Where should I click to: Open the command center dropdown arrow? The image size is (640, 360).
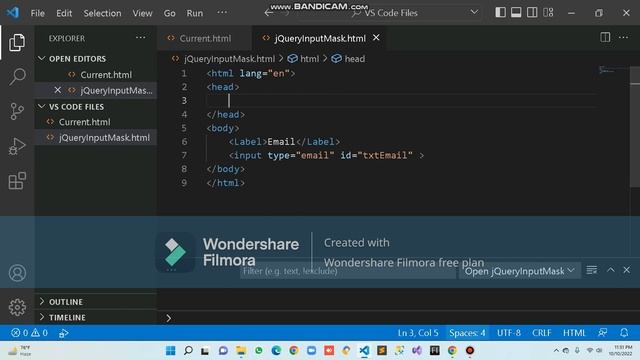474,12
